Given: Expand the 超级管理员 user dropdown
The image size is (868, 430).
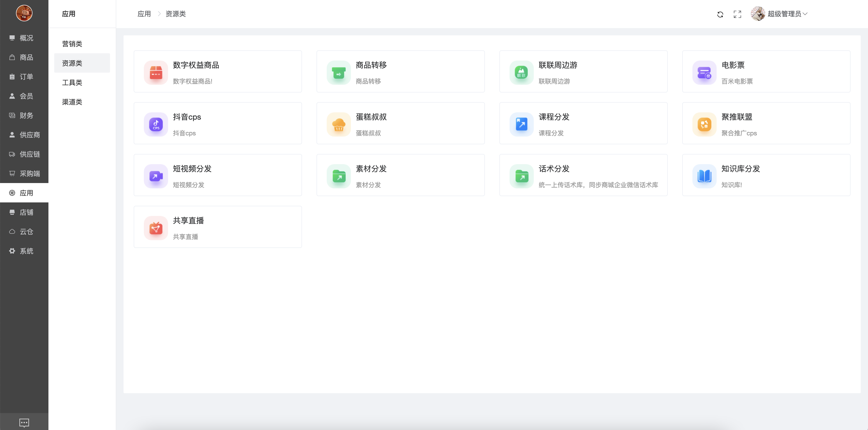Looking at the screenshot, I should point(787,14).
